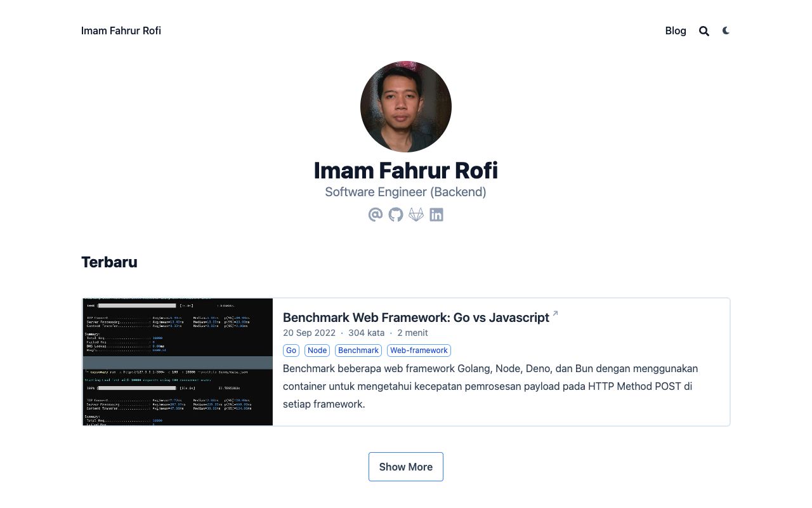Select the Web-framework tag
The image size is (812, 508).
(419, 350)
